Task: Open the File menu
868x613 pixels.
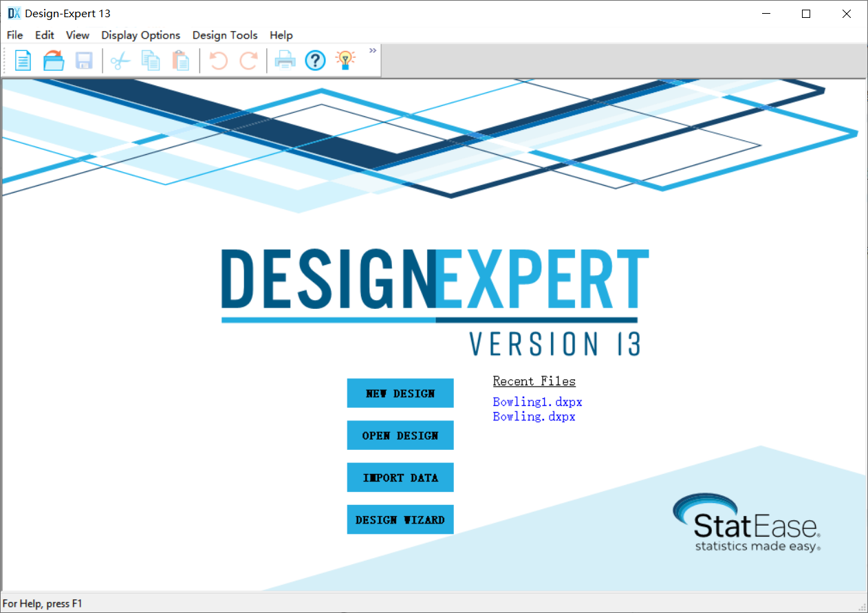Action: (x=14, y=35)
